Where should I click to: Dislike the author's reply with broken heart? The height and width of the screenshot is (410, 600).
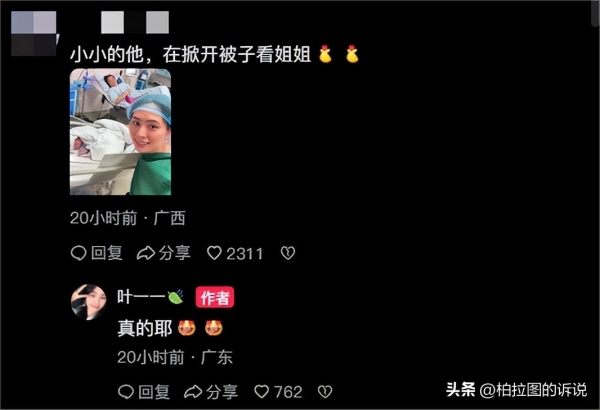[325, 392]
